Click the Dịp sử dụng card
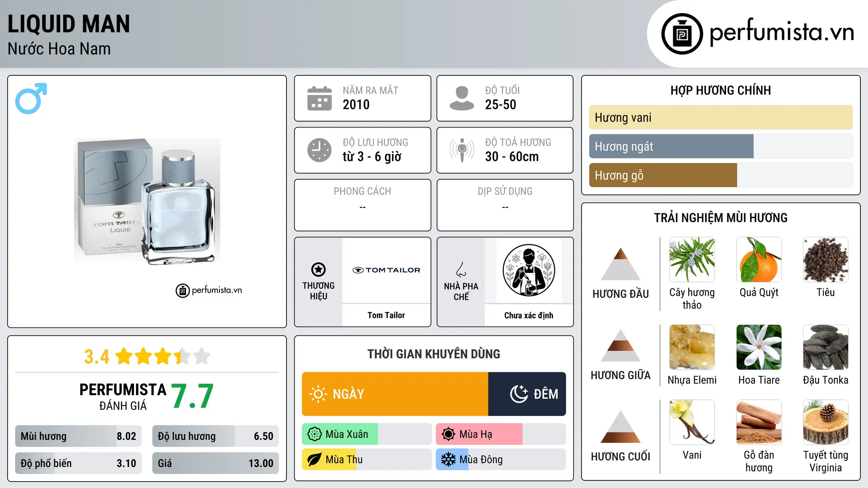The height and width of the screenshot is (488, 868). (x=505, y=205)
